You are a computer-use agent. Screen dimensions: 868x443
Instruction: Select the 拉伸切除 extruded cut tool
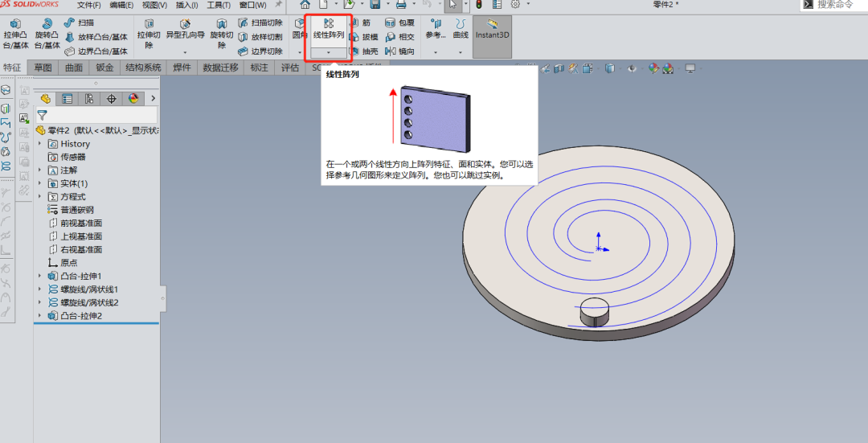(x=149, y=34)
